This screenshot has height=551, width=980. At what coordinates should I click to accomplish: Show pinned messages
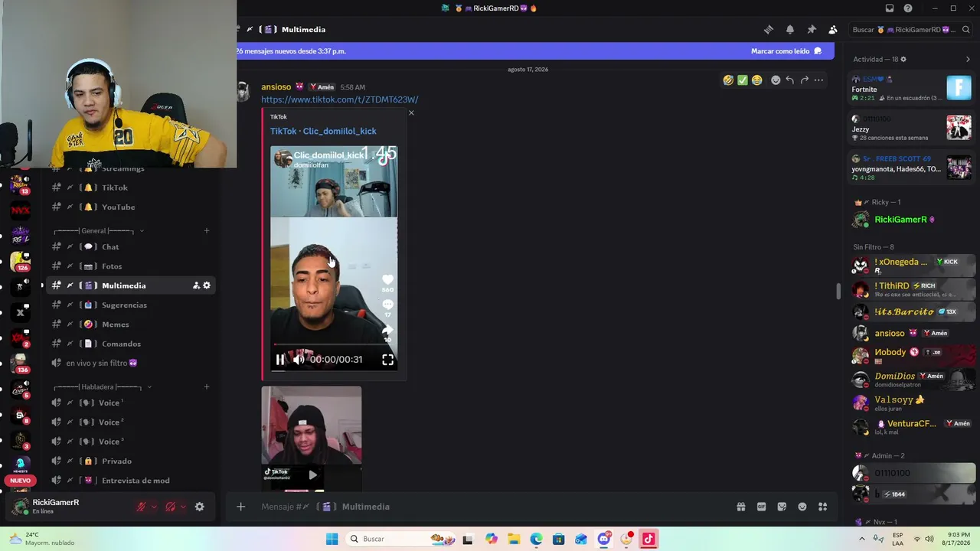coord(812,30)
